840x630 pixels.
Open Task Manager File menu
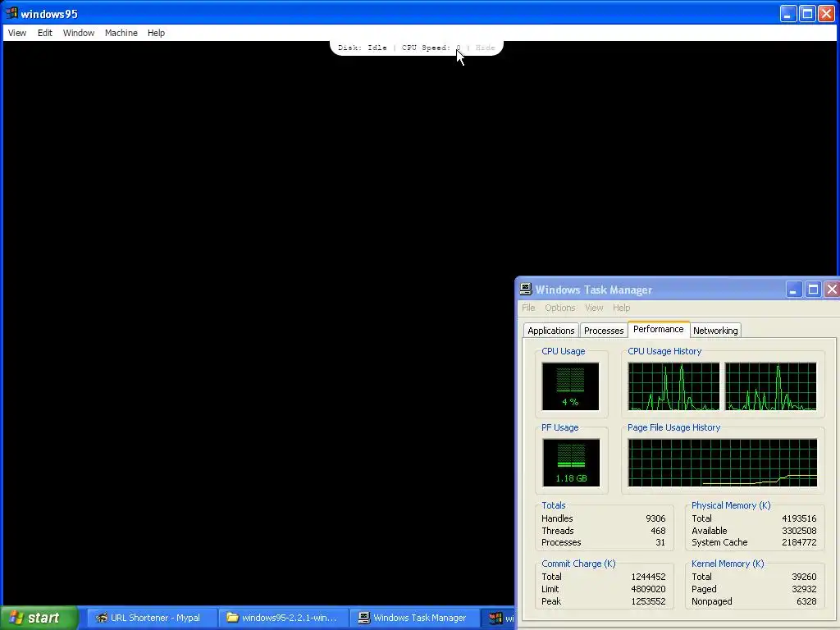[528, 308]
